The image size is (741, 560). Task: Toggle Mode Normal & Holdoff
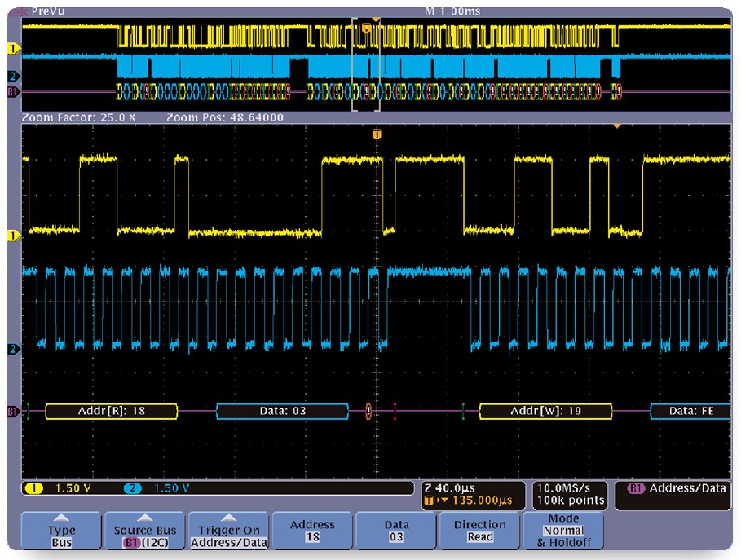[x=563, y=531]
